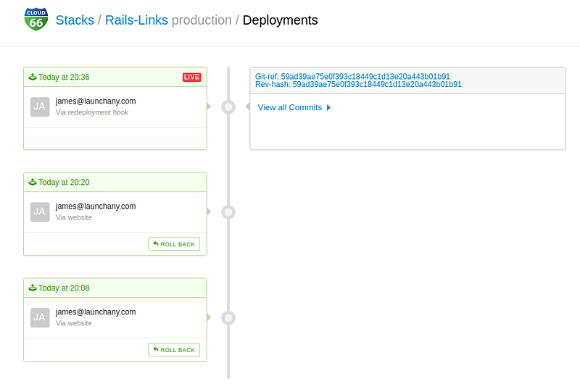The width and height of the screenshot is (580, 392).
Task: Select the timeline marker for 20:36 deployment
Action: tap(228, 107)
